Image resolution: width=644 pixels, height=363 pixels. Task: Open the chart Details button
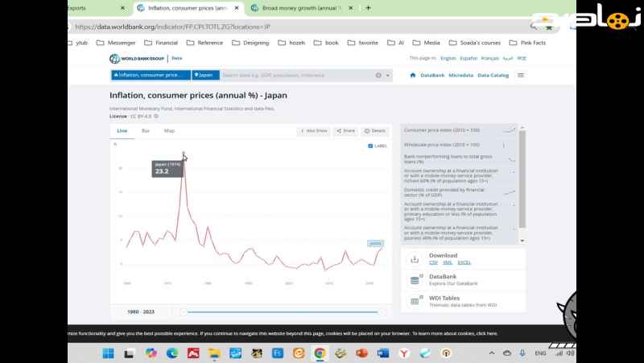pyautogui.click(x=374, y=130)
